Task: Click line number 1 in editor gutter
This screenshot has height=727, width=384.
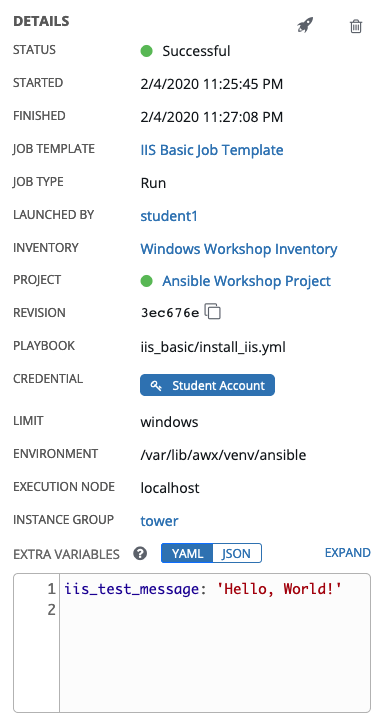Action: click(51, 589)
